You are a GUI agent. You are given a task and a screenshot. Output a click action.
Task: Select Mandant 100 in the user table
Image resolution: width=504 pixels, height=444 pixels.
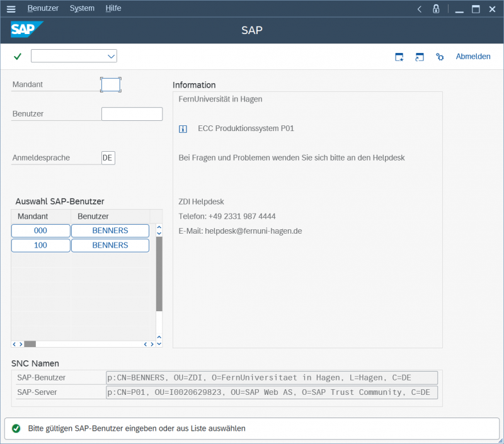pyautogui.click(x=40, y=246)
